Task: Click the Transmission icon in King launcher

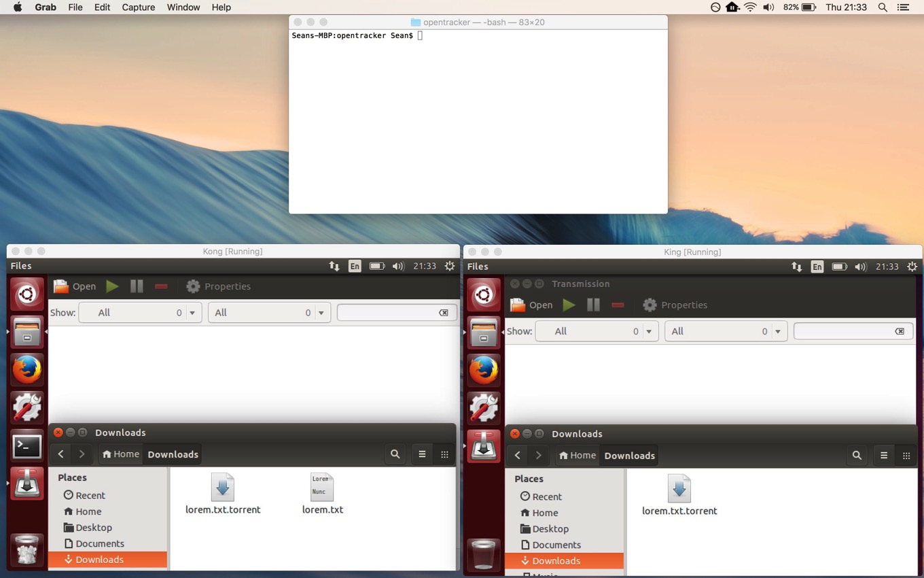Action: click(x=484, y=447)
